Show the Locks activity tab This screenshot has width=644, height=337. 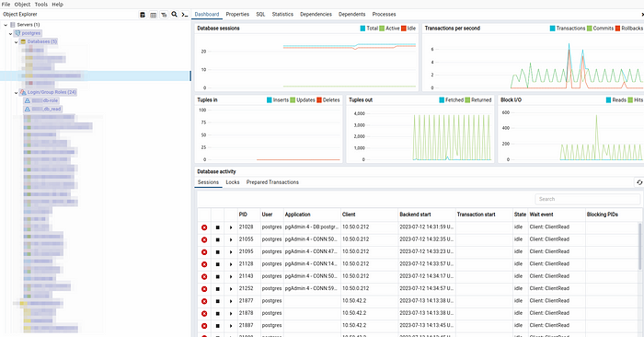pyautogui.click(x=233, y=182)
